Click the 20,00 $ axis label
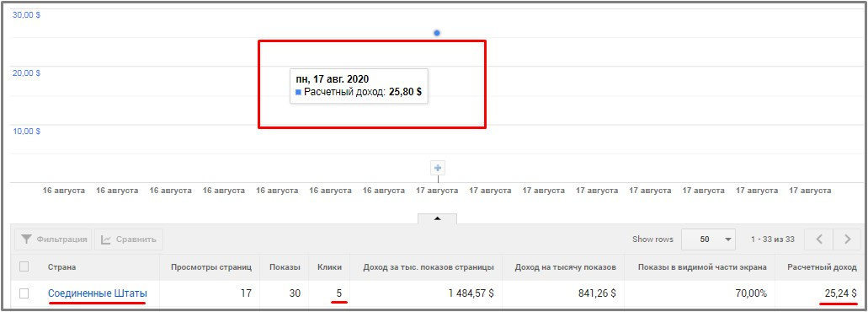Screen dimensions: 868x312 26,73
